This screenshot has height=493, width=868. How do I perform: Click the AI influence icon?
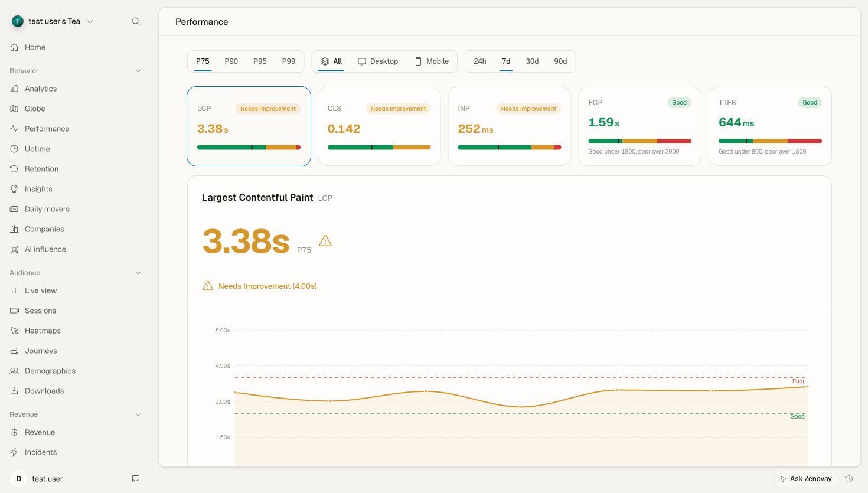14,249
